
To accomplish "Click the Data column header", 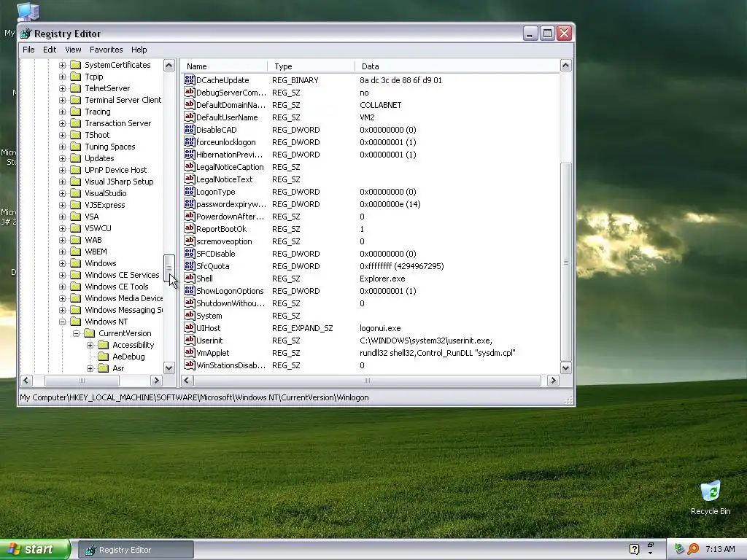I will (x=457, y=66).
